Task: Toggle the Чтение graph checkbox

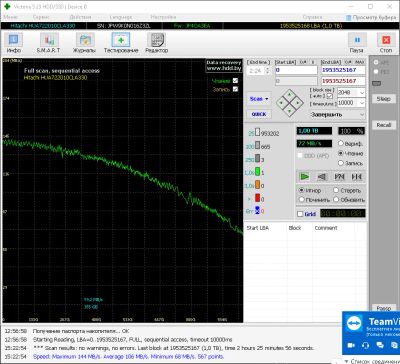Action: pyautogui.click(x=235, y=81)
